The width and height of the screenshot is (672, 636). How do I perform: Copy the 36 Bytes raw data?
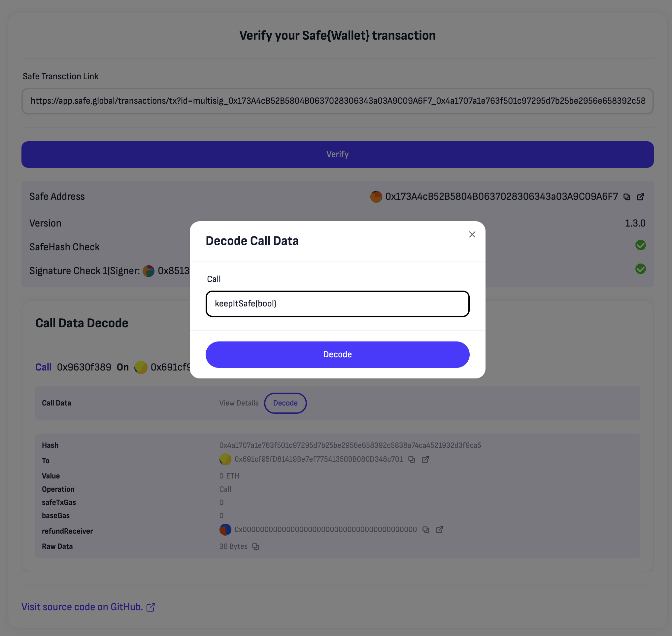pos(255,546)
